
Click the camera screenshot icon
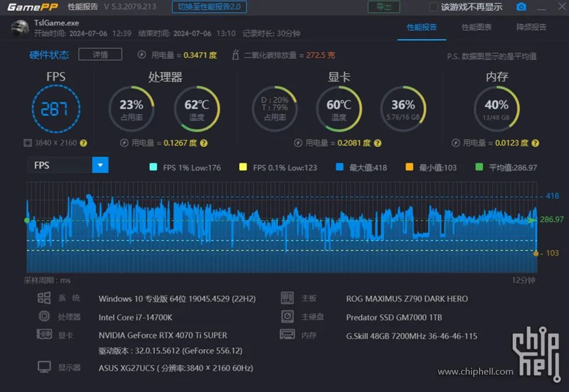point(521,7)
